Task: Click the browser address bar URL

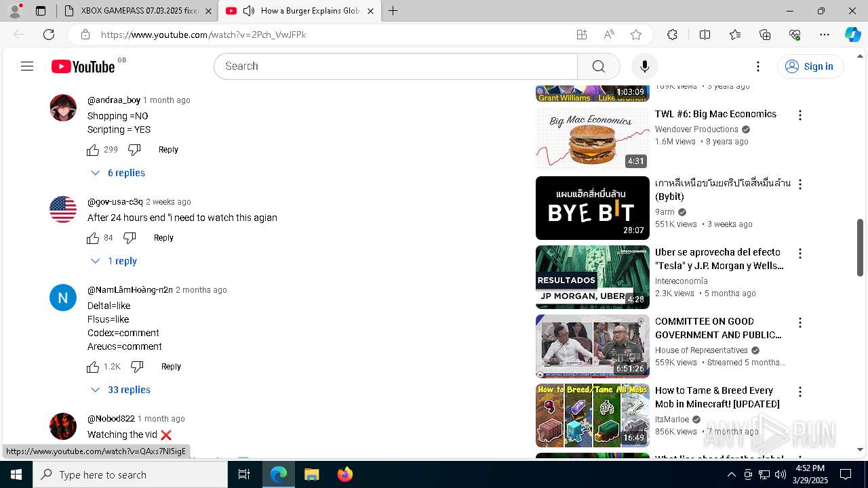Action: [x=203, y=35]
